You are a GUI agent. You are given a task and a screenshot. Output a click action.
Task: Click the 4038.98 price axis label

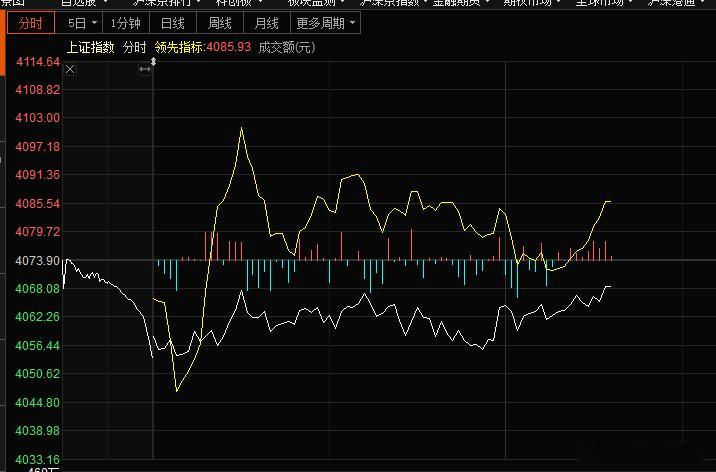tap(38, 430)
